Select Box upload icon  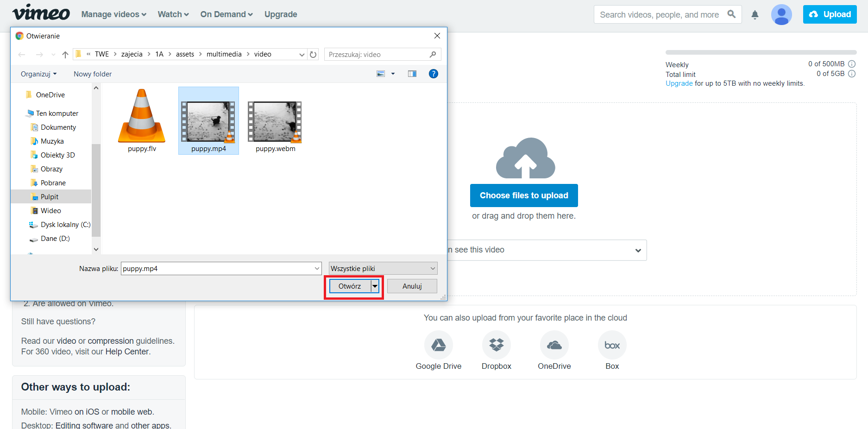612,345
